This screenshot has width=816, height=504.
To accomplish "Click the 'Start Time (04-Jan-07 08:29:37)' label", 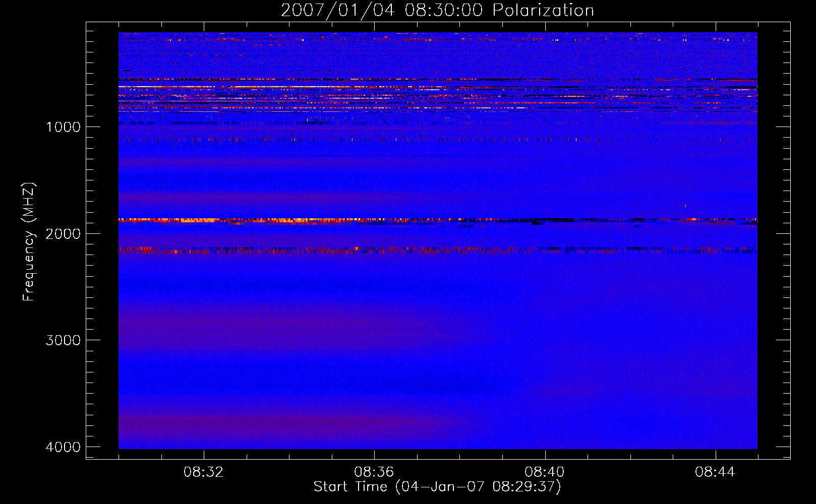I will [437, 487].
